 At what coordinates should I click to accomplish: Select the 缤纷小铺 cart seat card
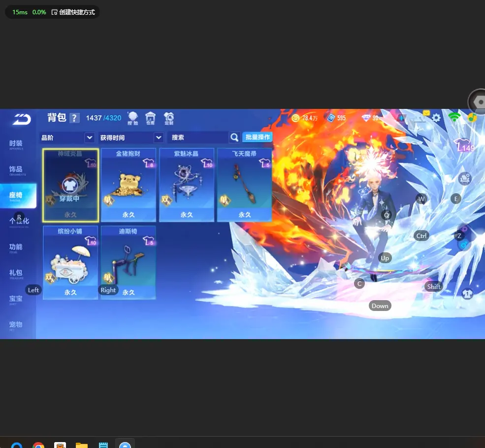pyautogui.click(x=70, y=263)
